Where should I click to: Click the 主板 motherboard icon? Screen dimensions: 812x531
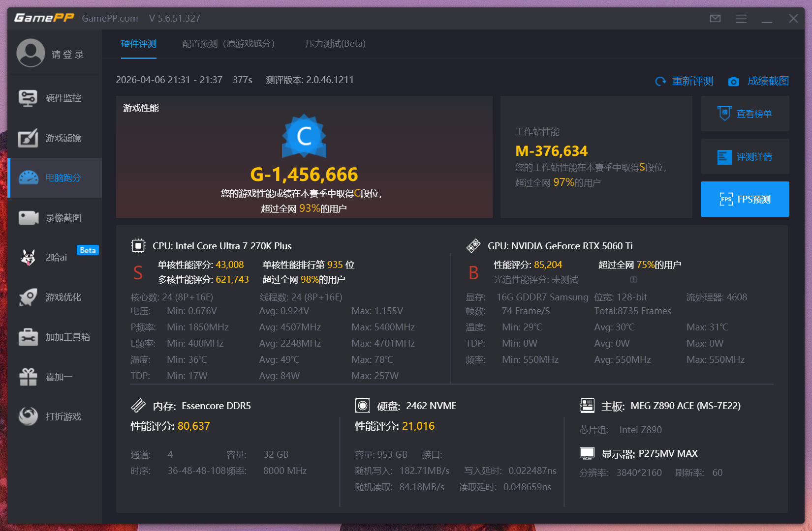pos(587,406)
